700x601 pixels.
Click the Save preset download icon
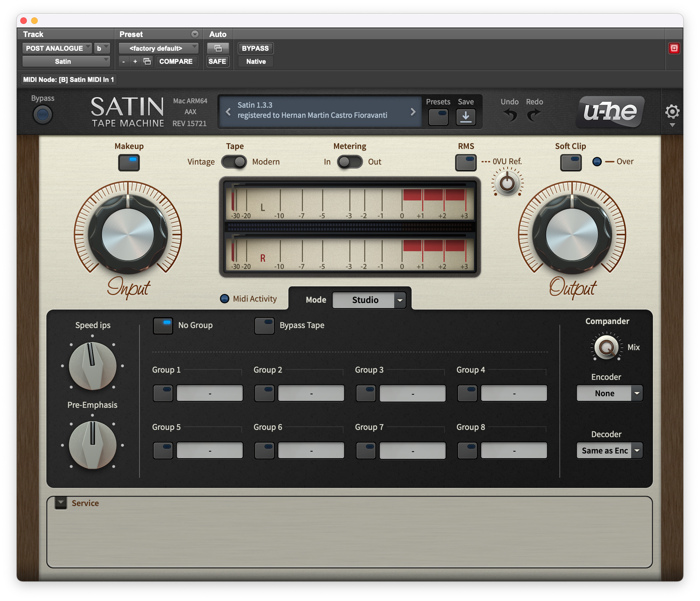pyautogui.click(x=466, y=117)
